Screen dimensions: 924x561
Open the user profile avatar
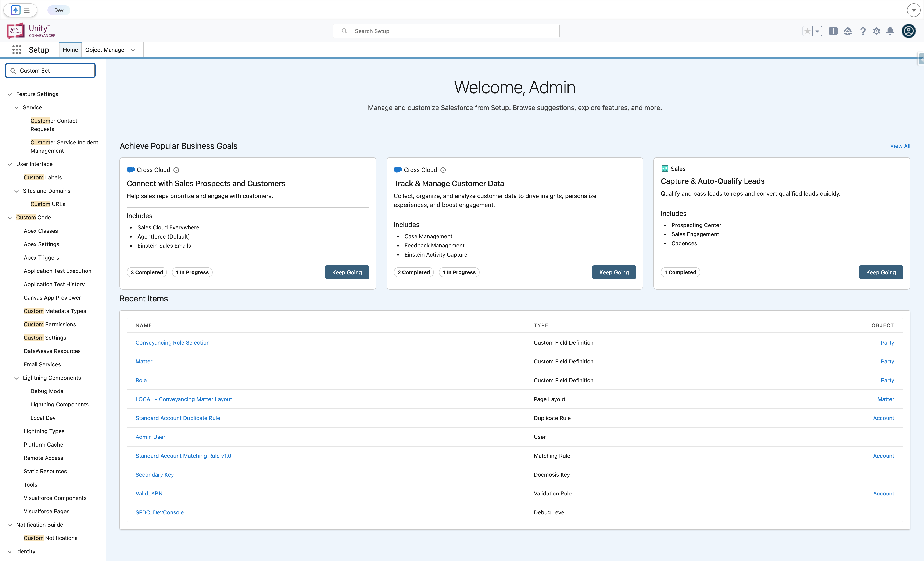coord(909,31)
